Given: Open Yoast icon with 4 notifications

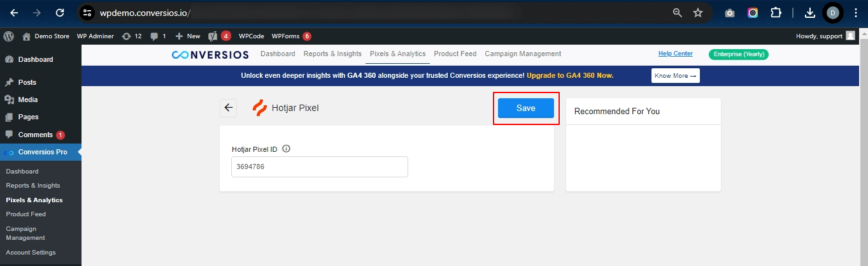Looking at the screenshot, I should [x=220, y=36].
